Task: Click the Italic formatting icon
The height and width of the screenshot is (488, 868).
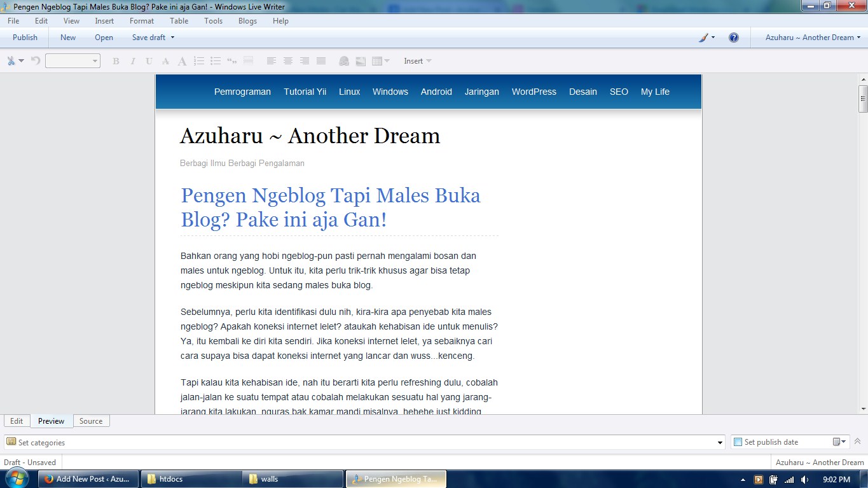Action: point(133,61)
